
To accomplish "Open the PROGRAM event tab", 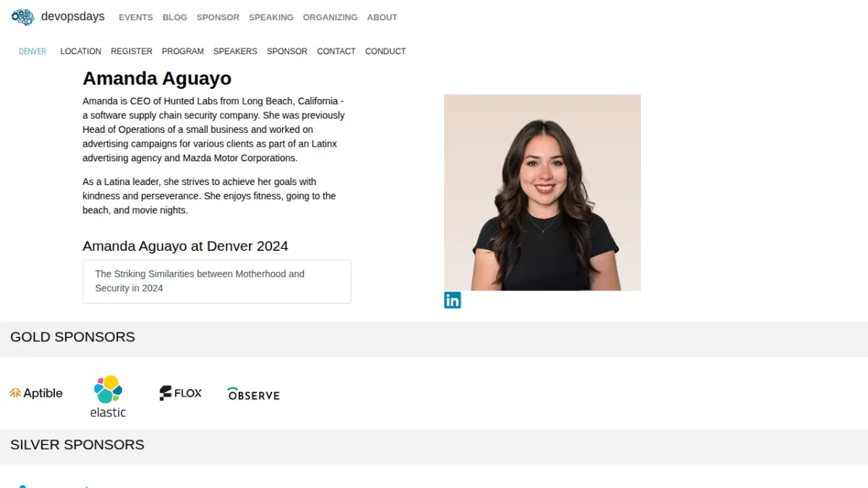I will (x=183, y=51).
